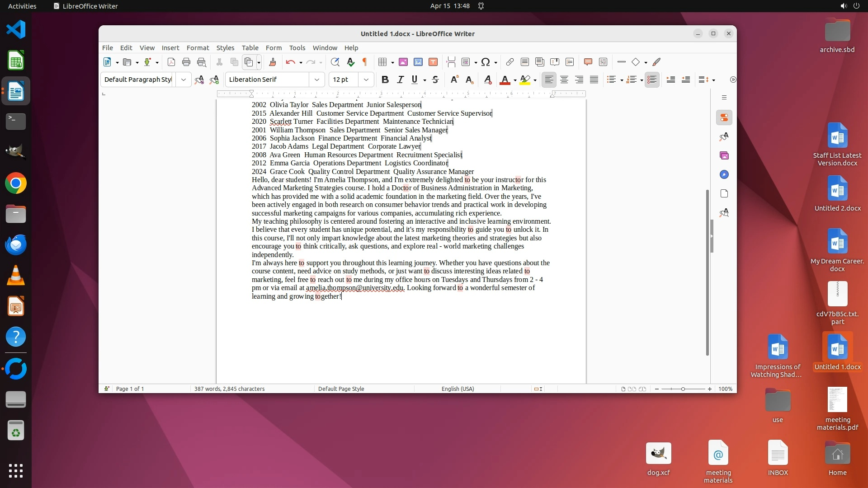Open the Table menu
Screen dimensions: 868x488
click(250, 48)
